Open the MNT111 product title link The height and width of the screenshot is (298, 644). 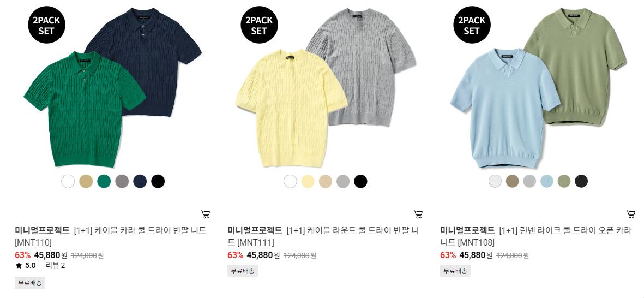323,236
